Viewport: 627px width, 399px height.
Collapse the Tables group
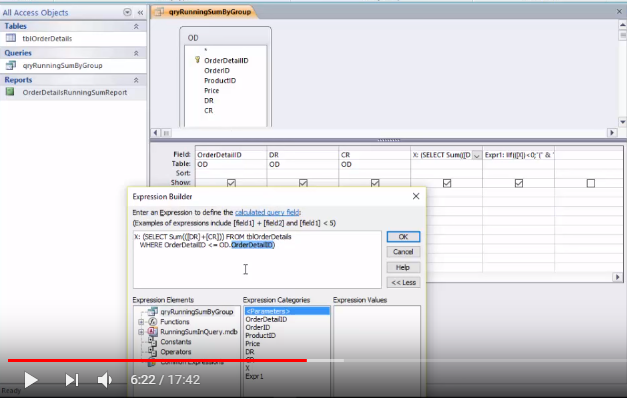point(136,26)
